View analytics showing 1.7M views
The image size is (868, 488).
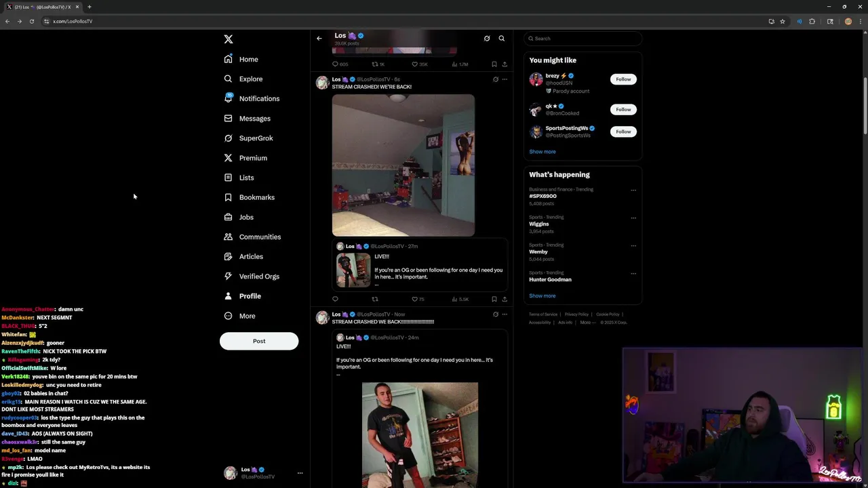tap(460, 64)
